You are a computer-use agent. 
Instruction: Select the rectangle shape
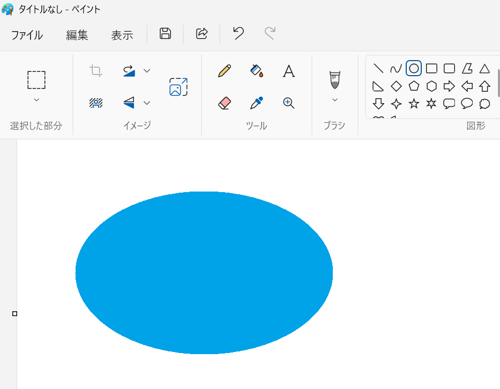coord(432,69)
